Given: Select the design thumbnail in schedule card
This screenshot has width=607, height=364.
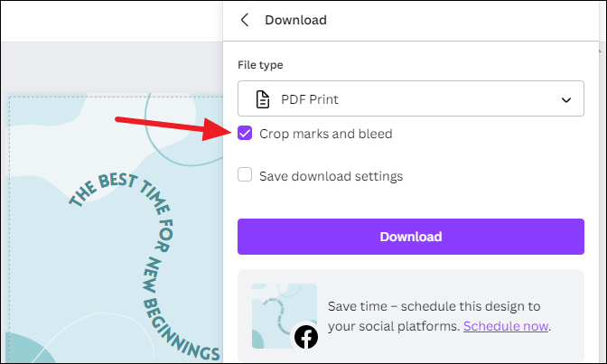Looking at the screenshot, I should click(285, 316).
